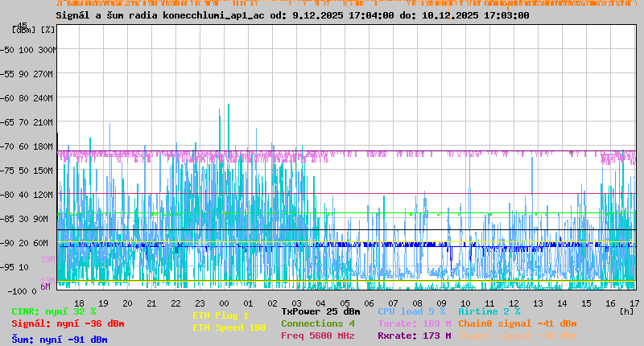Viewport: 644px width, 346px height.
Task: Select the Txrate legend label
Action: point(414,323)
